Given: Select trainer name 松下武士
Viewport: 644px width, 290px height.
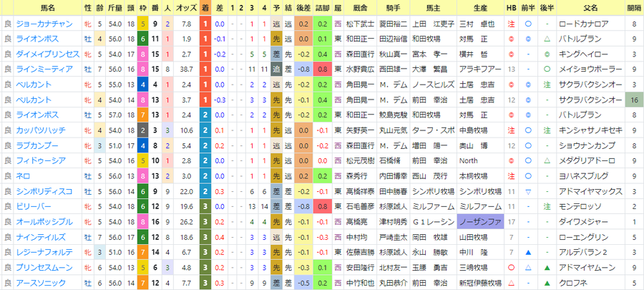Looking at the screenshot, I should (x=360, y=24).
